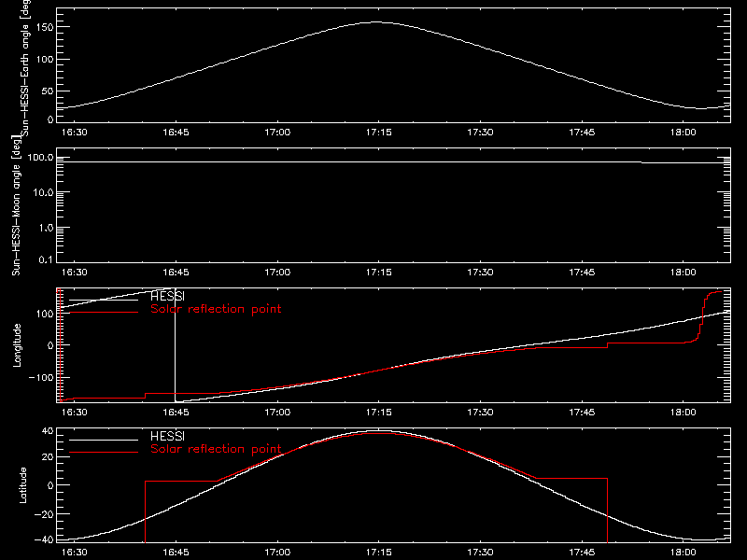The image size is (747, 560).
Task: Click the Sun-HESSI-Earth angle axis title
Action: click(x=25, y=67)
